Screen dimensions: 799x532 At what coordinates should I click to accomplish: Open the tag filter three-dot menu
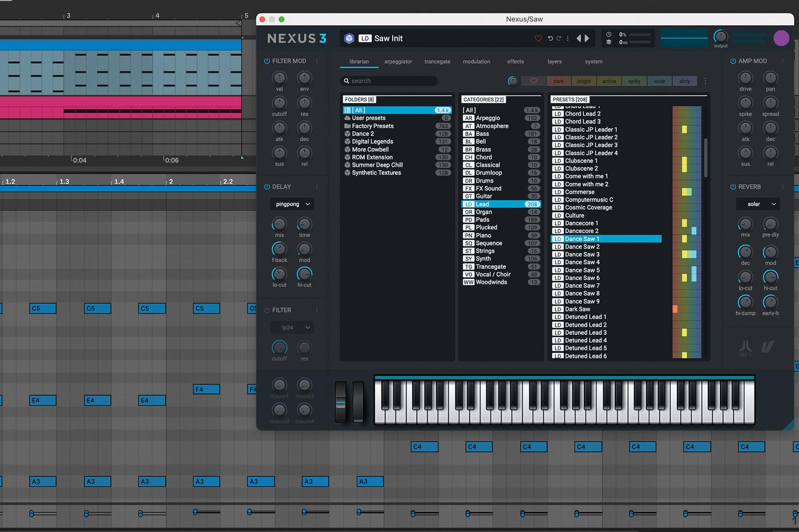click(x=705, y=81)
